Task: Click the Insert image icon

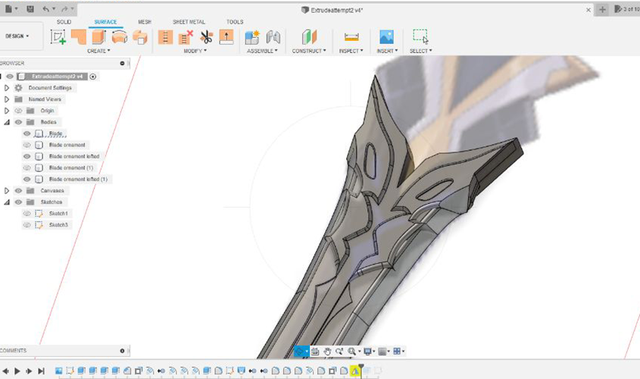Action: coord(387,37)
